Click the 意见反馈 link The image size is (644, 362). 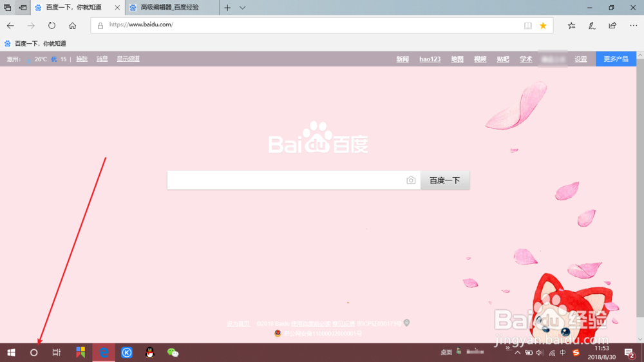343,324
